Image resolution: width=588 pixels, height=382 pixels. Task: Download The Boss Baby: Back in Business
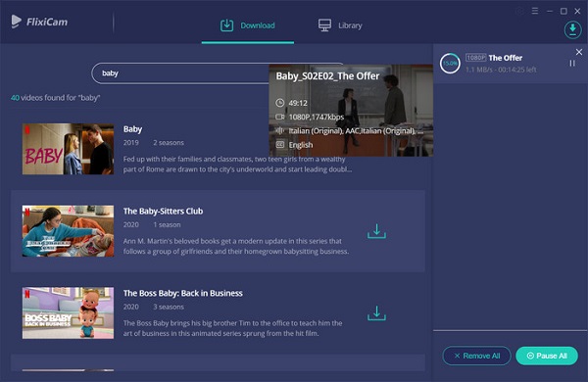376,313
